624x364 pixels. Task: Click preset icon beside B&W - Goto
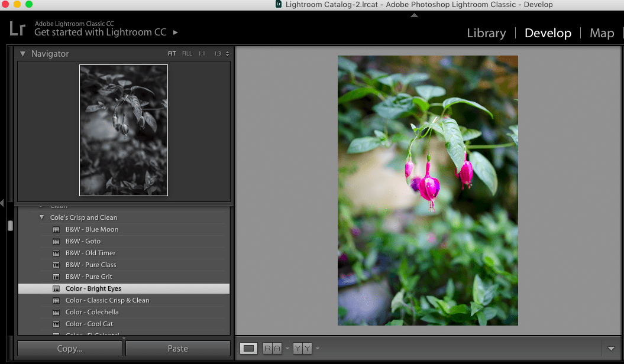pos(57,241)
